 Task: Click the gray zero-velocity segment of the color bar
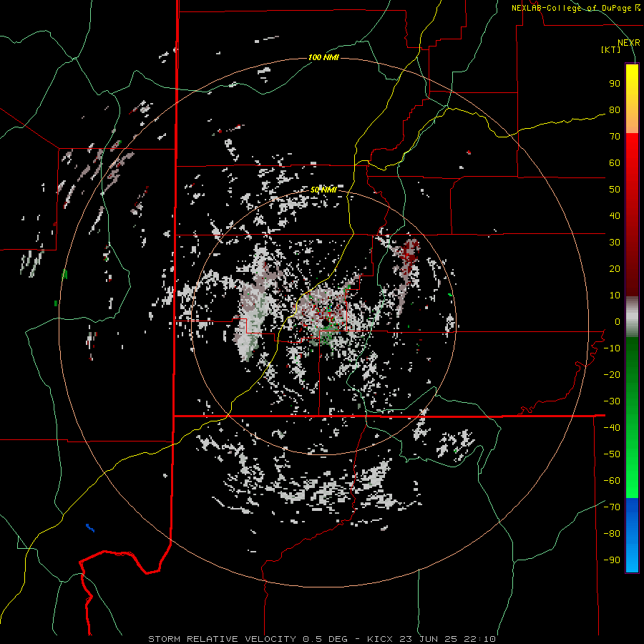point(632,317)
